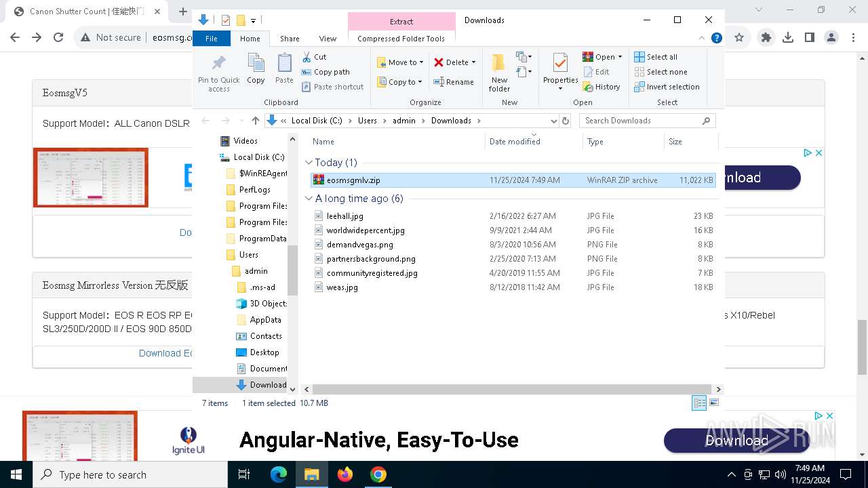Expand the Delete dropdown arrow

click(473, 62)
